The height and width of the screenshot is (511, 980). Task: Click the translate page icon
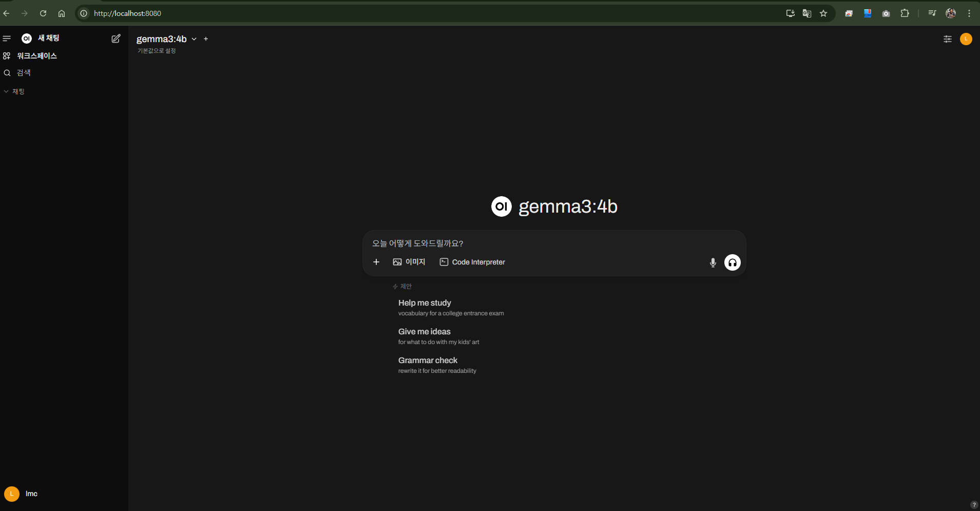pyautogui.click(x=807, y=13)
